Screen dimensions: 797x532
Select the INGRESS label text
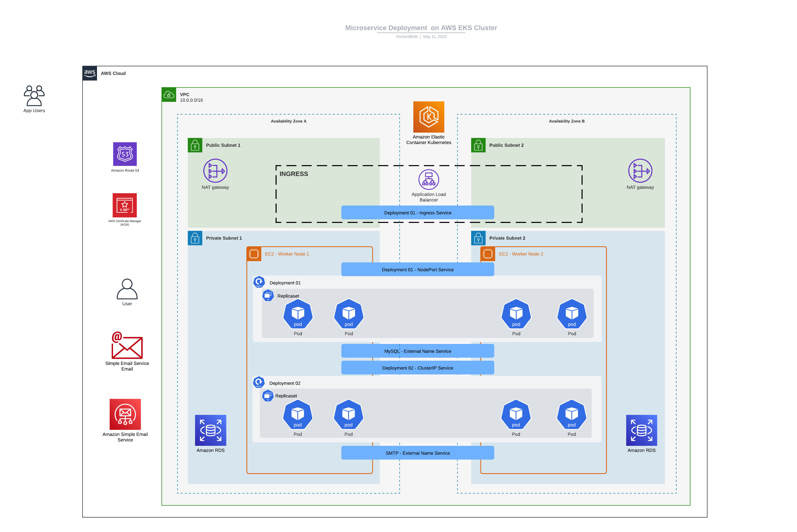point(294,174)
